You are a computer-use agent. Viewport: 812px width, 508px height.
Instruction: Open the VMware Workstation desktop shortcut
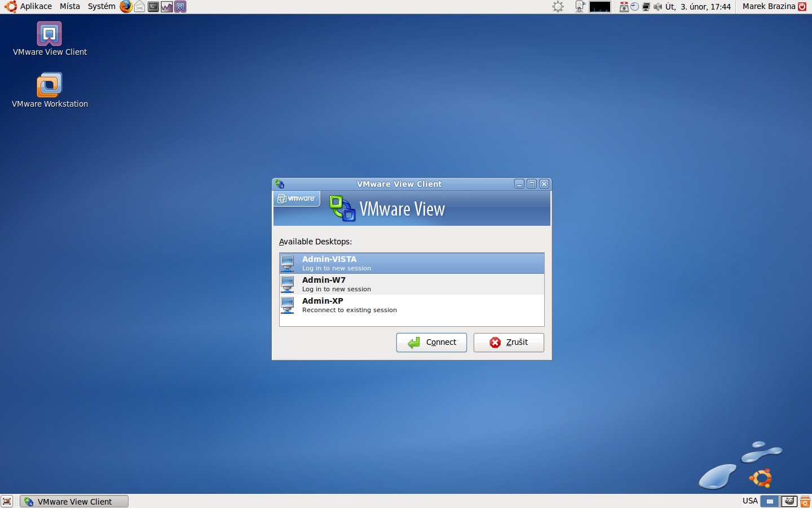50,90
